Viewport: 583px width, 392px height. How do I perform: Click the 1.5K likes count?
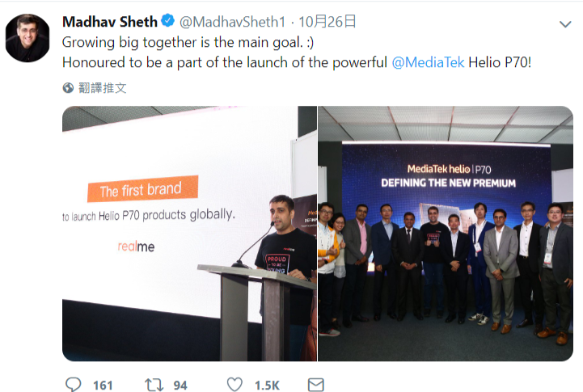pyautogui.click(x=268, y=386)
